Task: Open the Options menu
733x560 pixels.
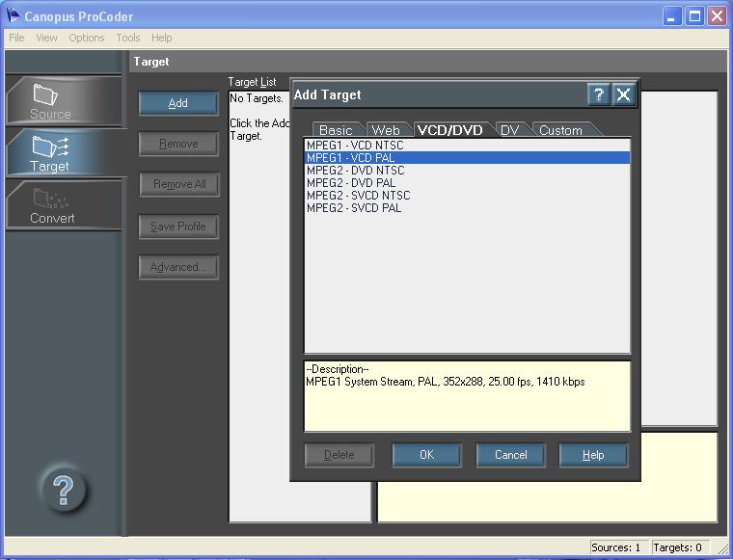Action: click(x=87, y=38)
